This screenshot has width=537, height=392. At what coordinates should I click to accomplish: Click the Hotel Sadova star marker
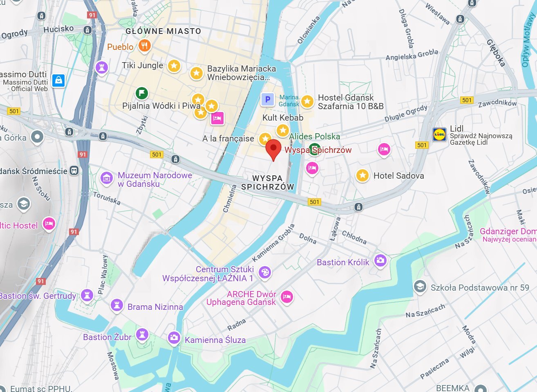pyautogui.click(x=362, y=175)
